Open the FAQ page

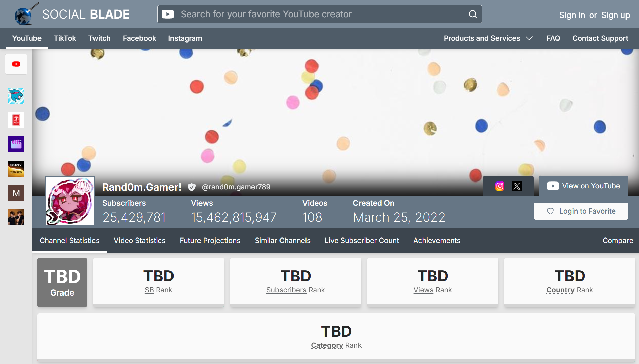coord(553,38)
